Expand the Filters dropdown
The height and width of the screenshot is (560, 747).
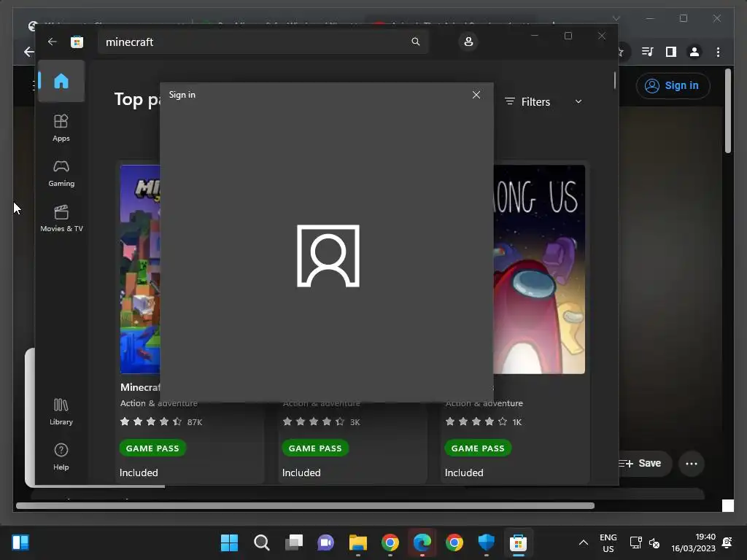click(543, 101)
